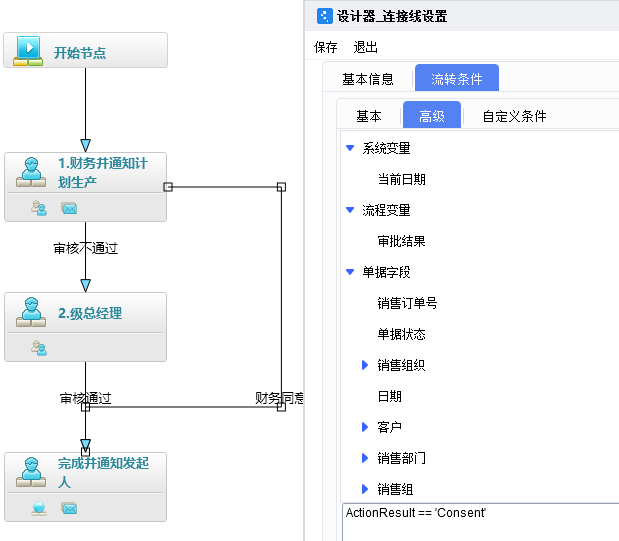The image size is (619, 541).
Task: Select the 审核不通过 connection line label
Action: click(x=85, y=248)
